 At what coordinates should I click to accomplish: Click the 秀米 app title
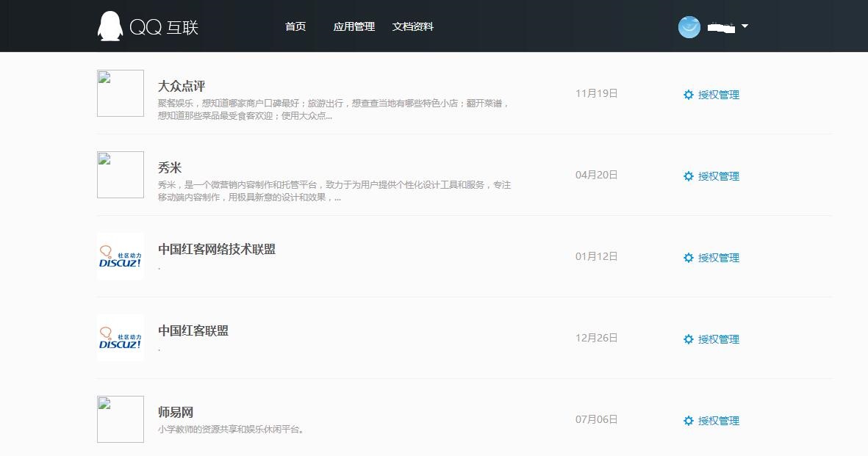click(x=168, y=167)
